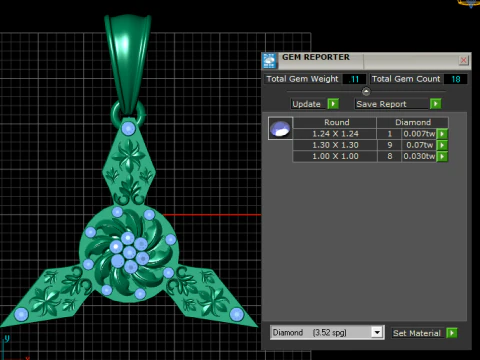
Task: Click quantity 9 in 1.30 row
Action: (389, 145)
